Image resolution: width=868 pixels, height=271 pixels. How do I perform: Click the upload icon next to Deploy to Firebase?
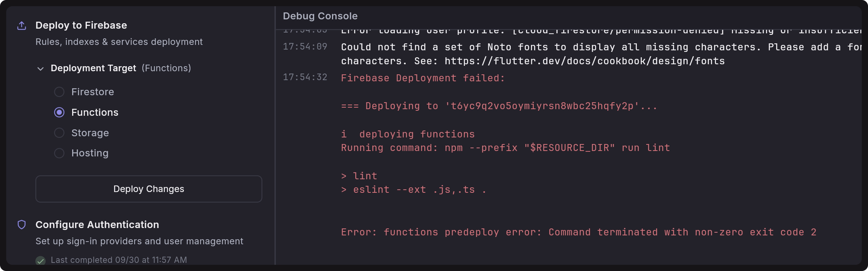(21, 26)
